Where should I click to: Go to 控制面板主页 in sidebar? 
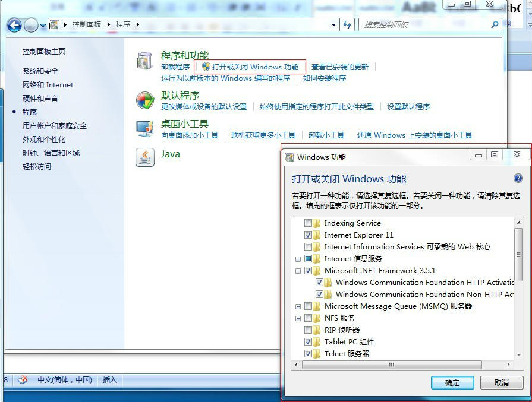(x=44, y=52)
